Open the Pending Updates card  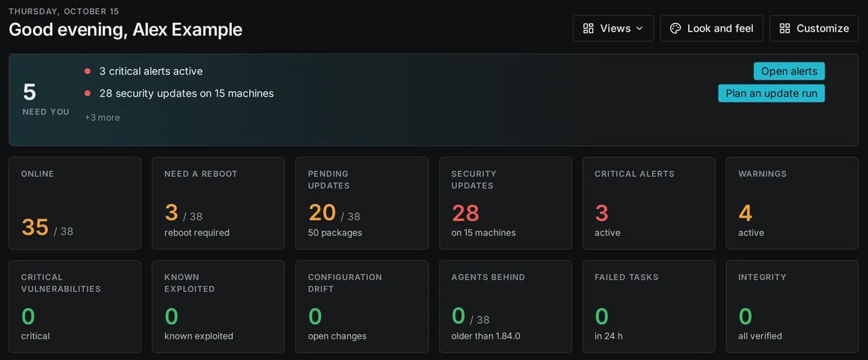point(362,203)
